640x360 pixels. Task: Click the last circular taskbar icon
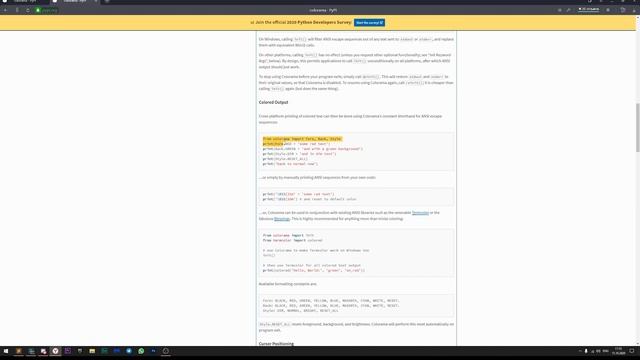click(166, 351)
